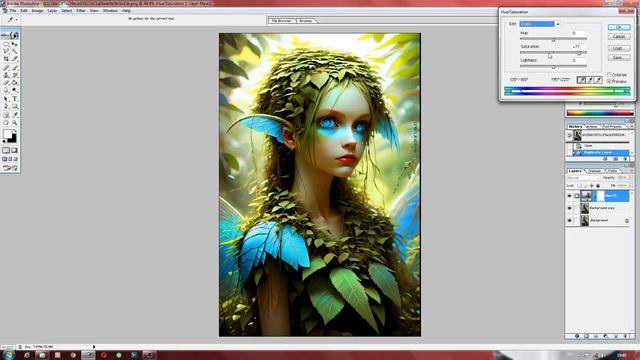This screenshot has height=360, width=640.
Task: Select the Brush tool
Action: point(15,68)
